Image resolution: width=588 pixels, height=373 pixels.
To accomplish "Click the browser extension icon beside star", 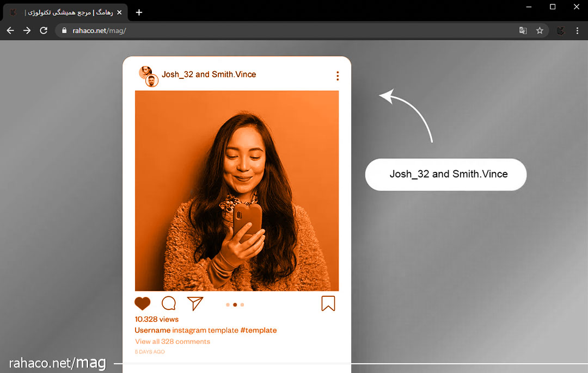I will coord(560,30).
